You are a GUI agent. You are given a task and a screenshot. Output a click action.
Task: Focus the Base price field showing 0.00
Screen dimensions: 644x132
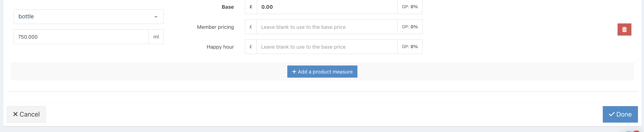tap(327, 7)
